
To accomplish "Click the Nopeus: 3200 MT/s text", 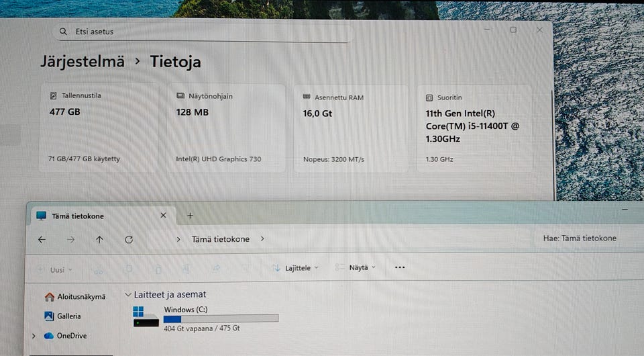I will (x=333, y=159).
